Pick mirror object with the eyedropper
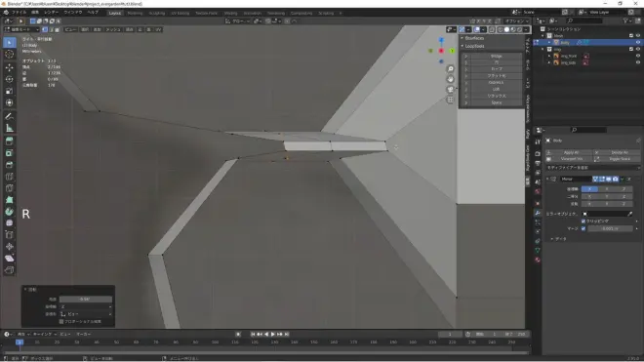 630,214
